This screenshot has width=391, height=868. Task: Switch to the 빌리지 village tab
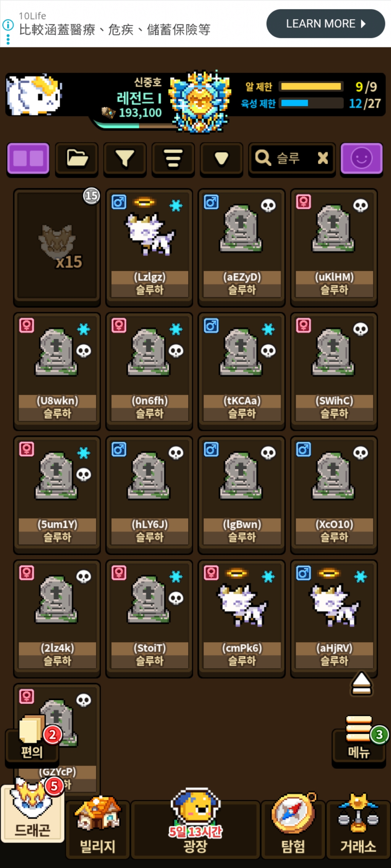[98, 828]
